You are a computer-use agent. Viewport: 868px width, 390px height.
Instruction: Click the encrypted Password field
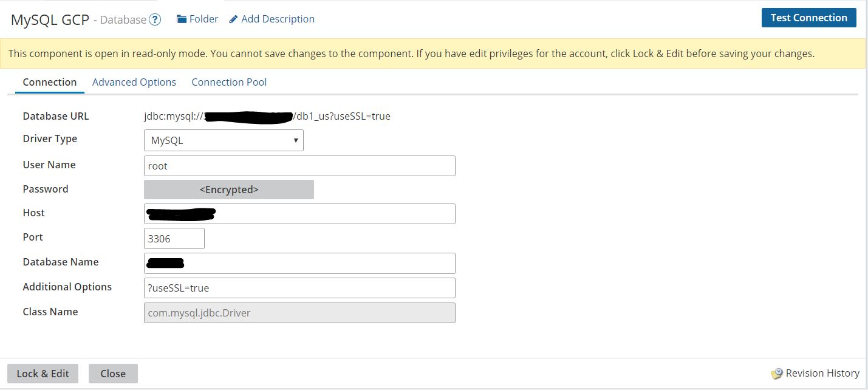[229, 190]
